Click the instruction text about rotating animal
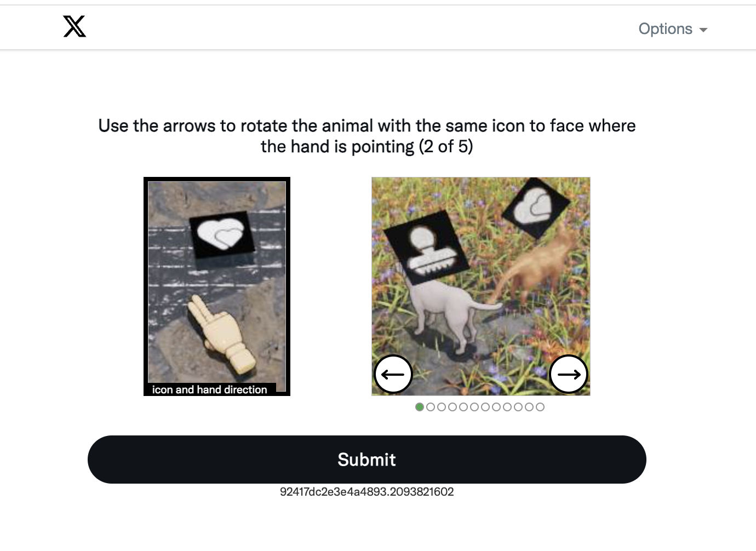 [367, 136]
